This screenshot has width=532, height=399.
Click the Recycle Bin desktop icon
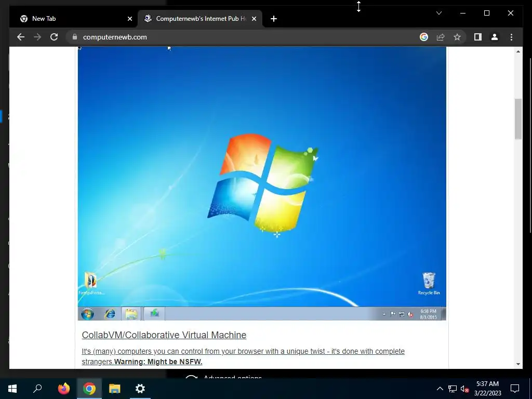click(429, 283)
